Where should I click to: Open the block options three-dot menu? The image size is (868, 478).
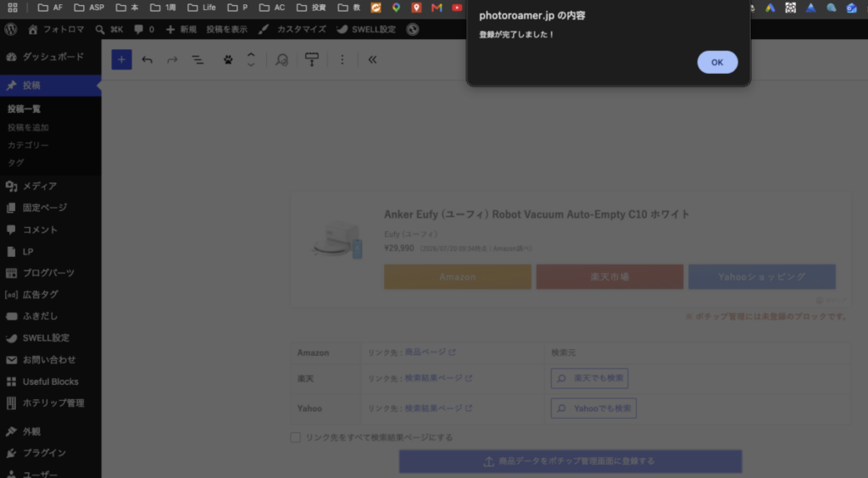click(x=342, y=59)
